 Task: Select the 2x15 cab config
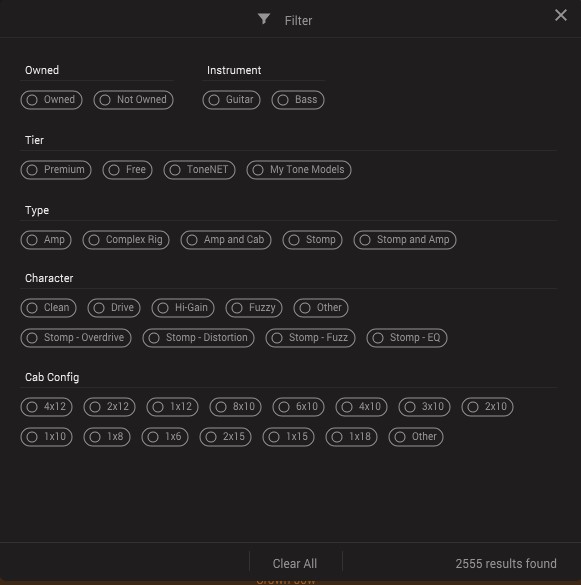[x=225, y=437]
